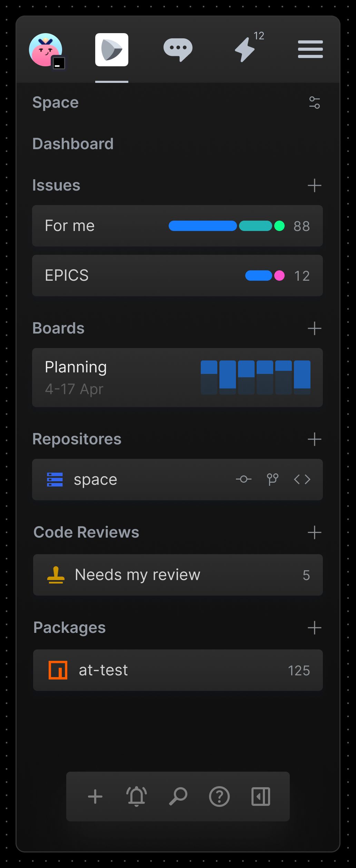Click the search magnifier in bottom toolbar
This screenshot has width=356, height=868.
(178, 796)
